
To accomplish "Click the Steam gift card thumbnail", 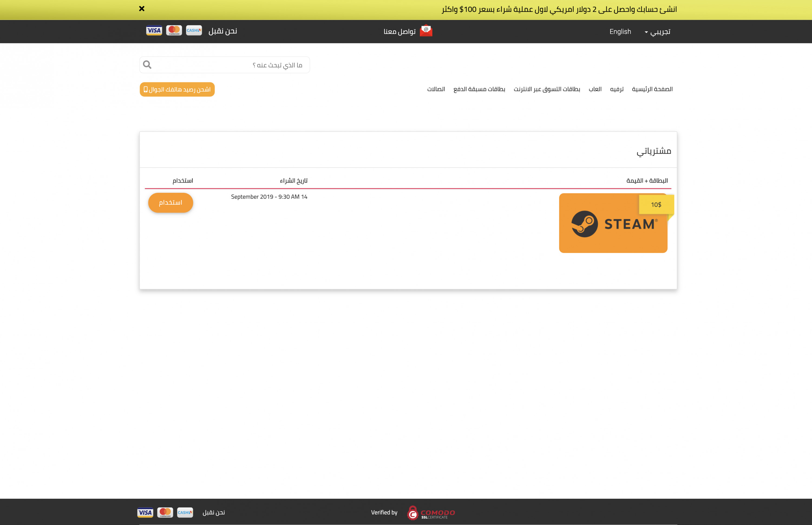I will pos(613,223).
